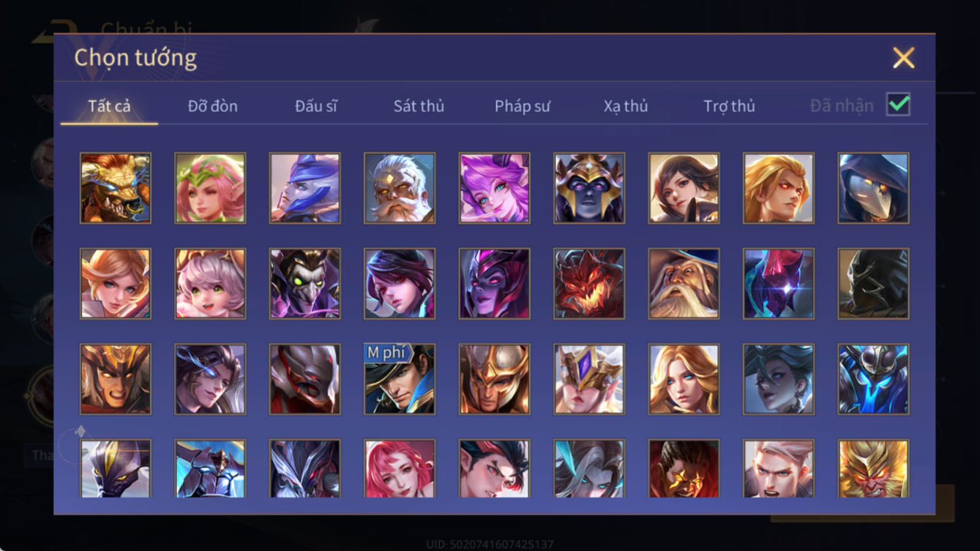Pick the green-eyed dark jester hero

click(x=305, y=284)
